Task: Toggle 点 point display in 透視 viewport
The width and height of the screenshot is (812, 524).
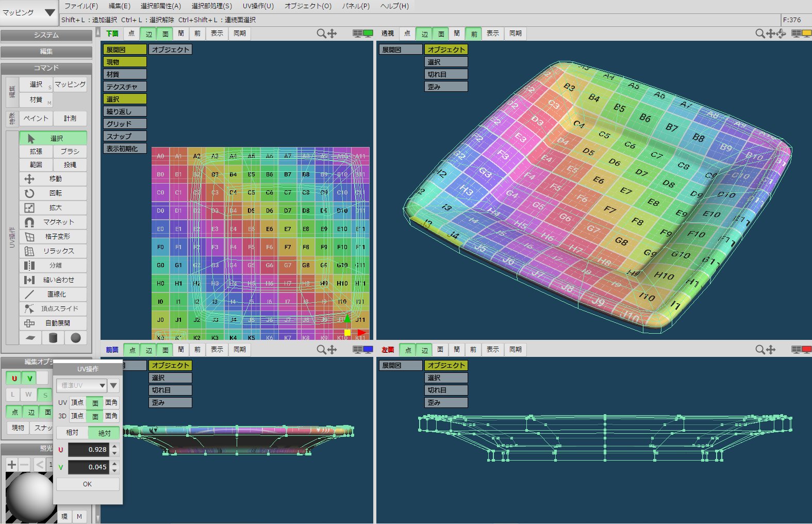Action: pyautogui.click(x=407, y=34)
